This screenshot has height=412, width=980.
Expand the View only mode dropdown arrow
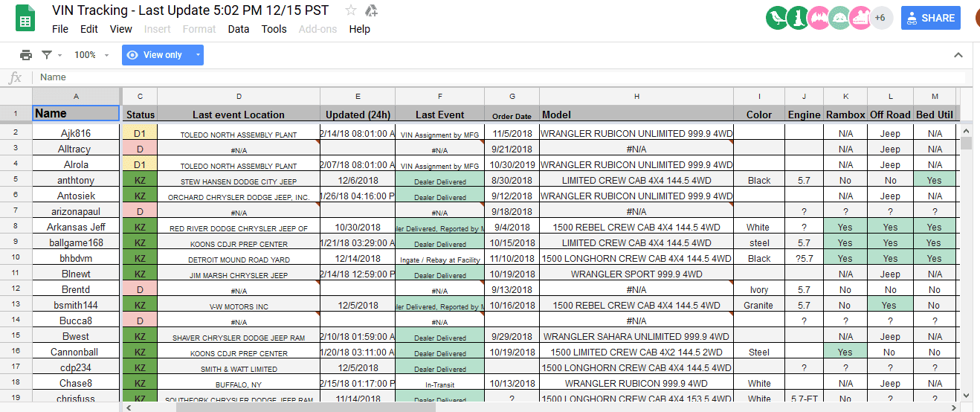point(197,55)
